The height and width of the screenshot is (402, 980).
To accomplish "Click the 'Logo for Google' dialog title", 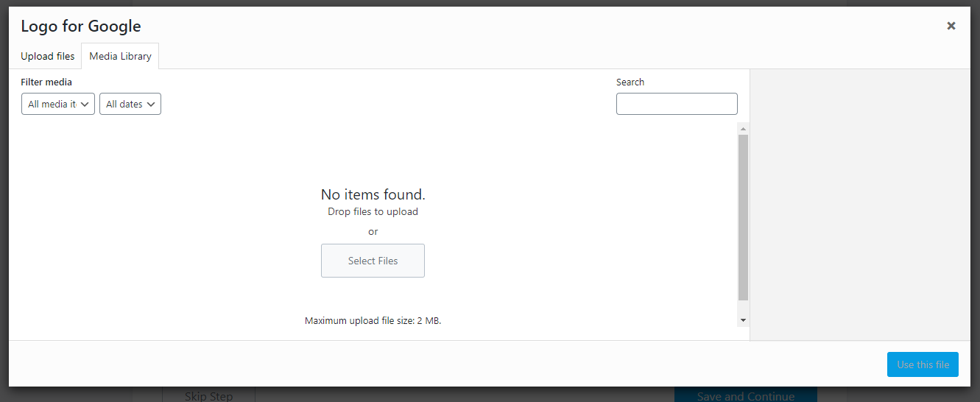I will click(x=81, y=27).
